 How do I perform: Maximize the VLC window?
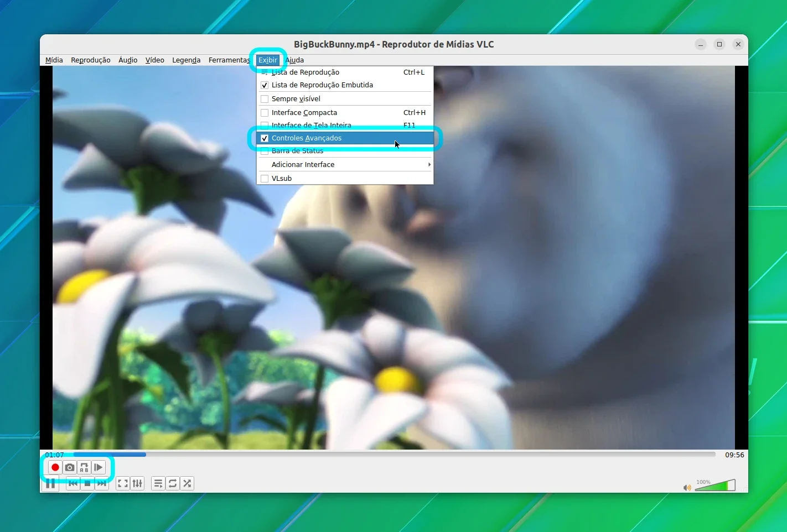pyautogui.click(x=719, y=44)
